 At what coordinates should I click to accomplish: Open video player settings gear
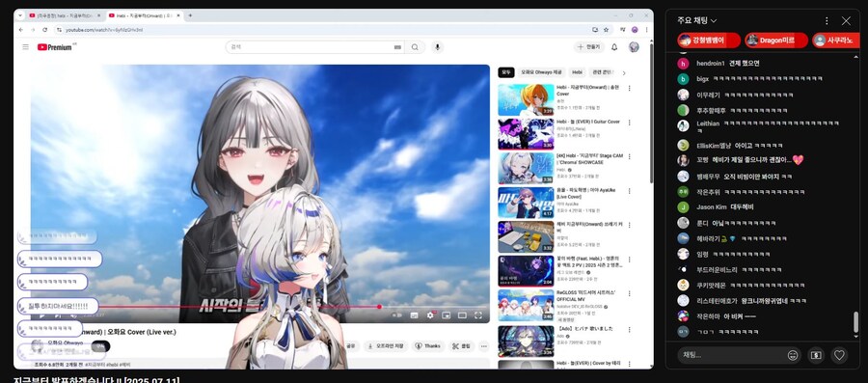point(430,315)
